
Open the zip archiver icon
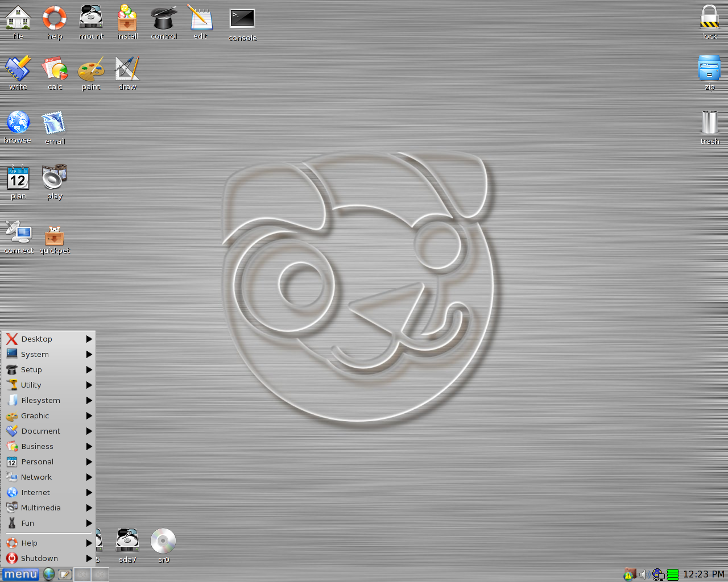(x=710, y=69)
